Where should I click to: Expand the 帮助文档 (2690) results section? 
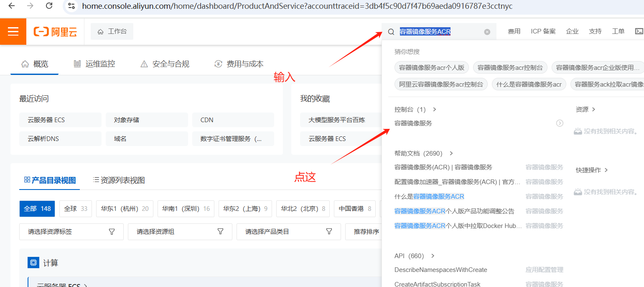pyautogui.click(x=424, y=154)
